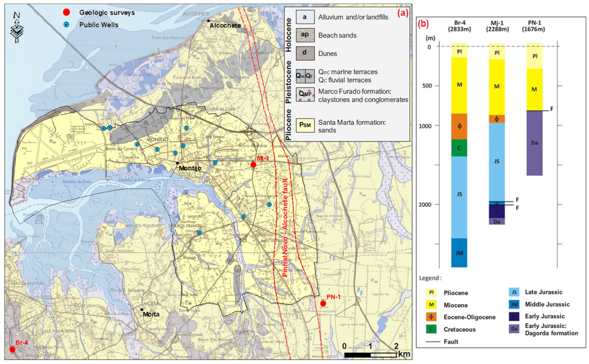Click the red Mj-1 survey marker
Image resolution: width=589 pixels, height=364 pixels.
[x=253, y=165]
